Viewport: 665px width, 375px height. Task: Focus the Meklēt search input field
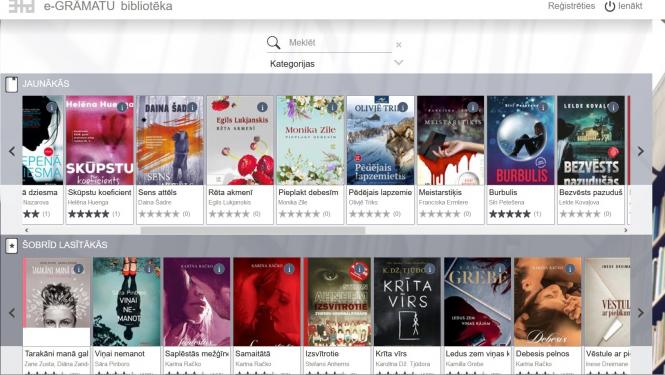[339, 42]
